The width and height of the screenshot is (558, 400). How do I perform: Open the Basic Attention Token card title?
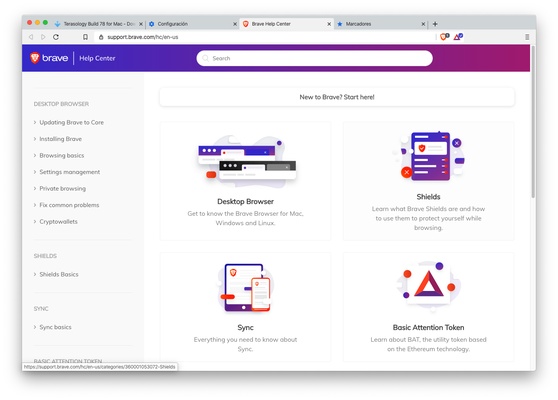[x=428, y=327]
